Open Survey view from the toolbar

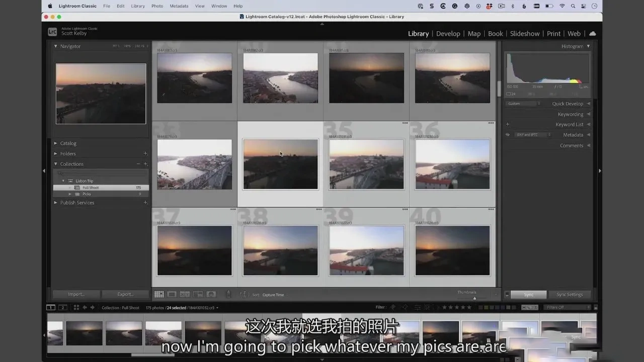coord(198,295)
